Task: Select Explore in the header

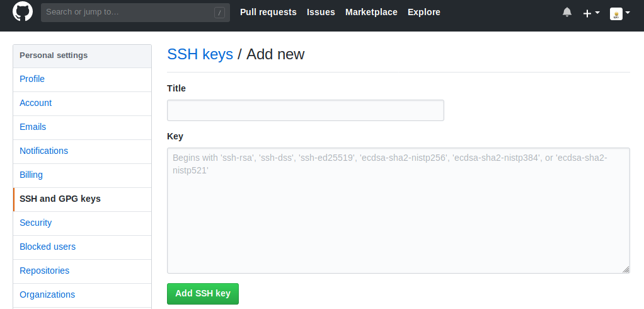Action: [x=424, y=12]
